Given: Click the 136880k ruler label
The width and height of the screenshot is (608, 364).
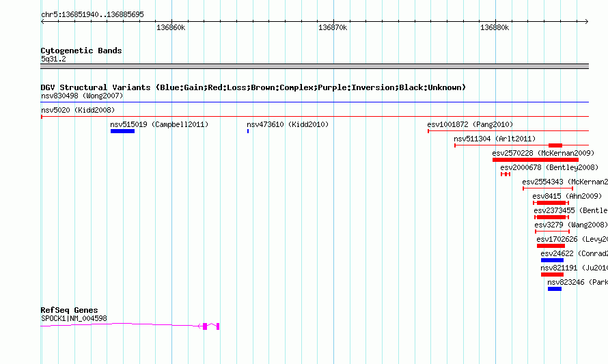Looking at the screenshot, I should [495, 27].
